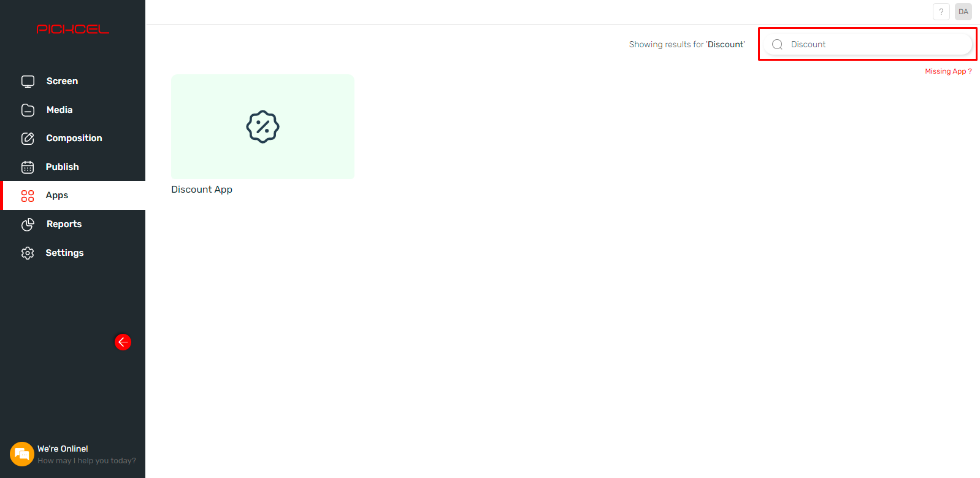
Task: Open the Discount App thumbnail
Action: [262, 127]
